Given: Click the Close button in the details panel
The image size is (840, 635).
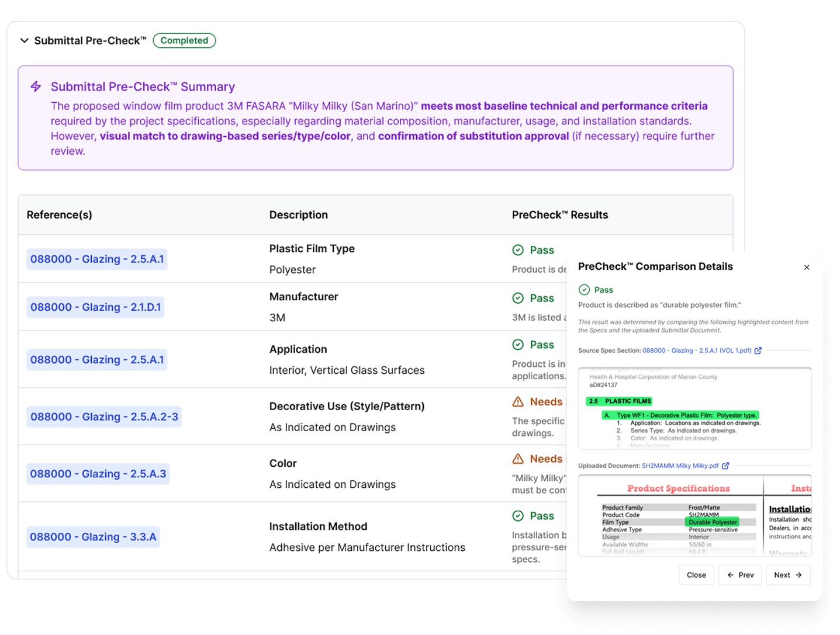Looking at the screenshot, I should click(x=696, y=575).
